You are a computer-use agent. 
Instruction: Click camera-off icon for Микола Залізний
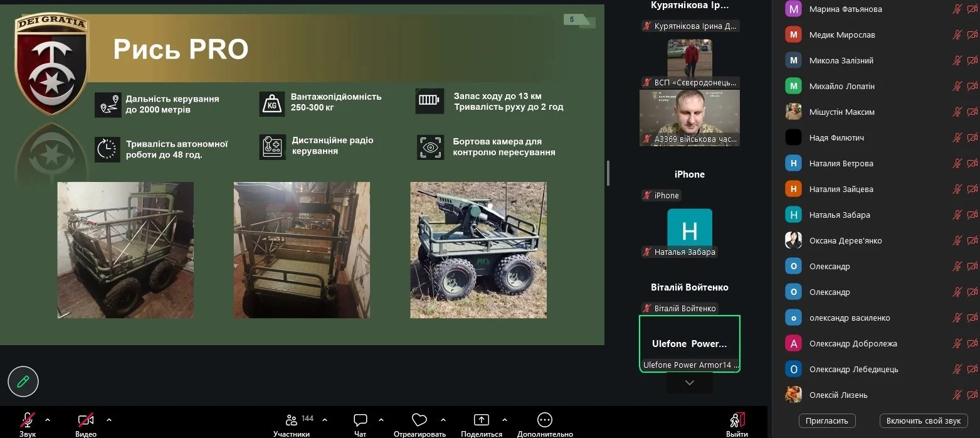pyautogui.click(x=972, y=60)
